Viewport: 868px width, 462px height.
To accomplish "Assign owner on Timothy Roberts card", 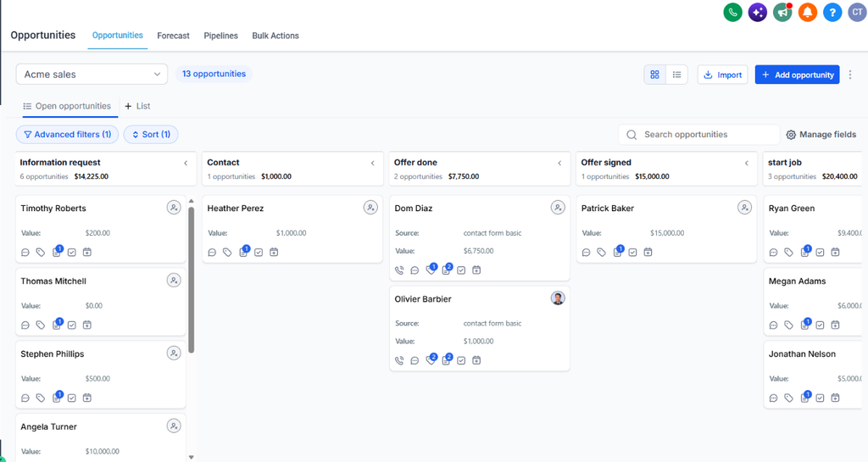I will click(174, 208).
